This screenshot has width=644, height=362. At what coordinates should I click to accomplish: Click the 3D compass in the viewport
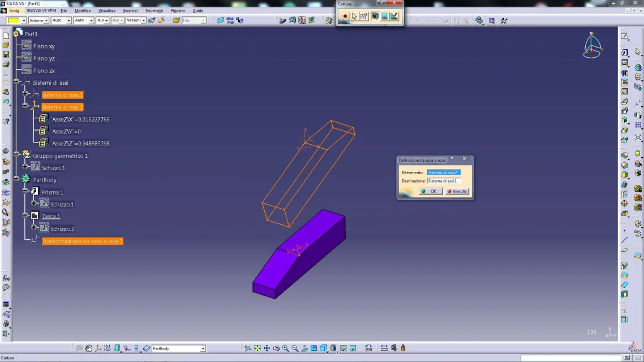coord(592,46)
